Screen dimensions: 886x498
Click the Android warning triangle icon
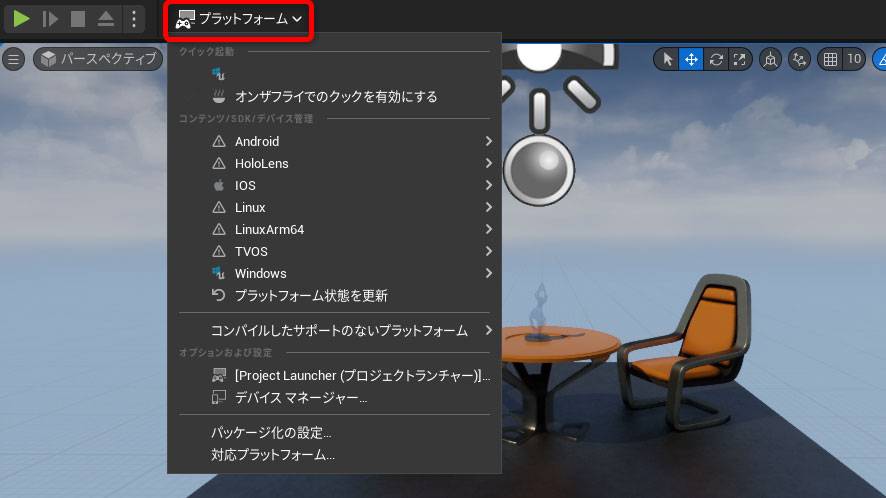pyautogui.click(x=219, y=141)
